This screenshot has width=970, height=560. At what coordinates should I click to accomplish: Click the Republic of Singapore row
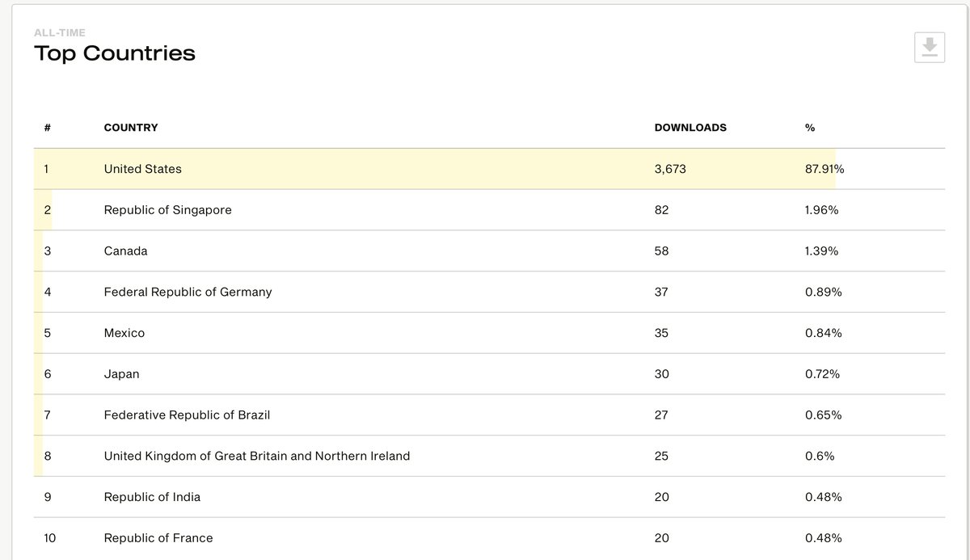coord(489,210)
